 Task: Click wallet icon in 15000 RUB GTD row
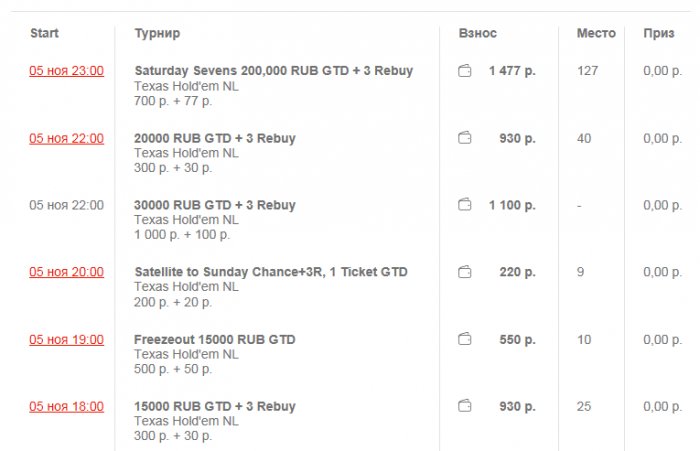coord(465,407)
